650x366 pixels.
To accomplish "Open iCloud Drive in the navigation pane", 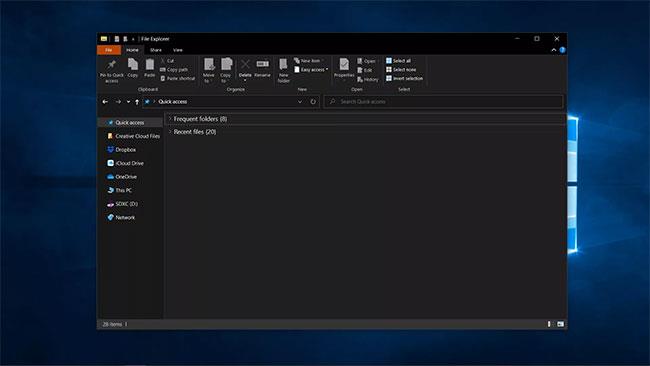I will pos(126,163).
